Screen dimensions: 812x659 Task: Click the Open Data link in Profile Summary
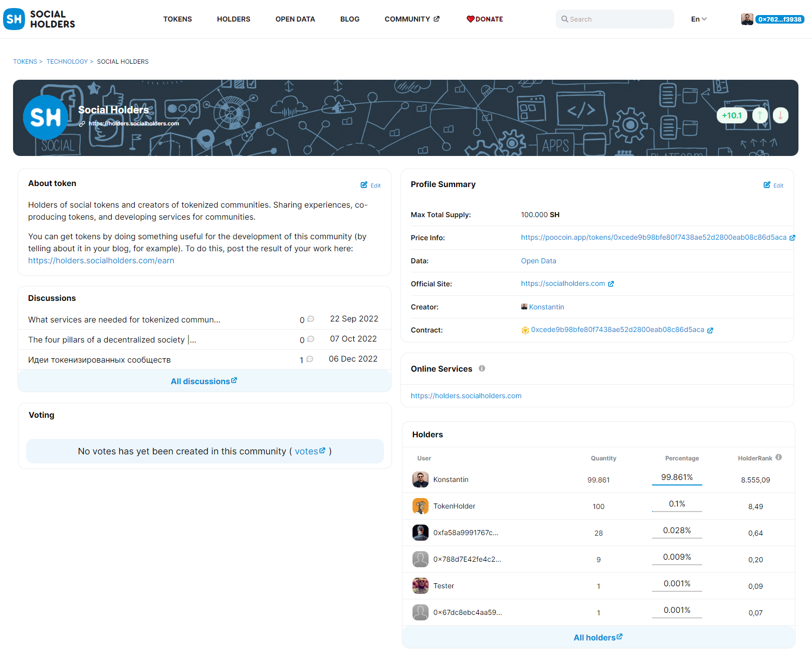tap(538, 261)
